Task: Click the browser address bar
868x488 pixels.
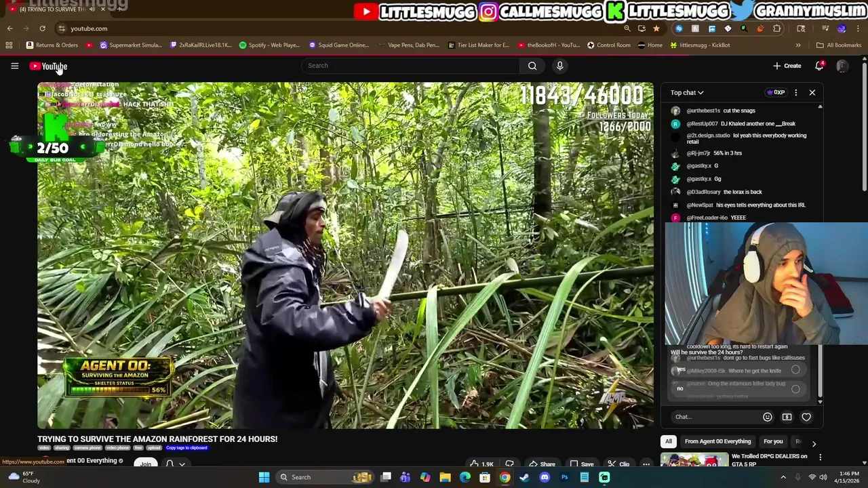Action: 339,28
